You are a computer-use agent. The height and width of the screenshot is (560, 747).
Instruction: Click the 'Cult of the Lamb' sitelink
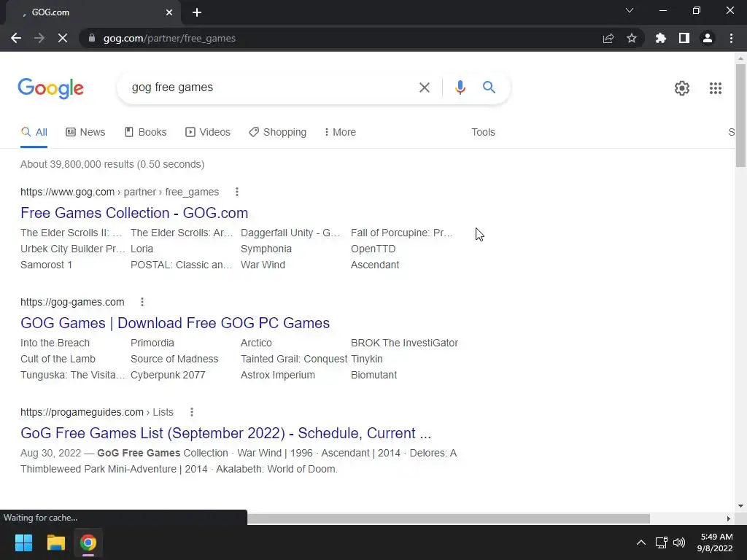tap(58, 359)
